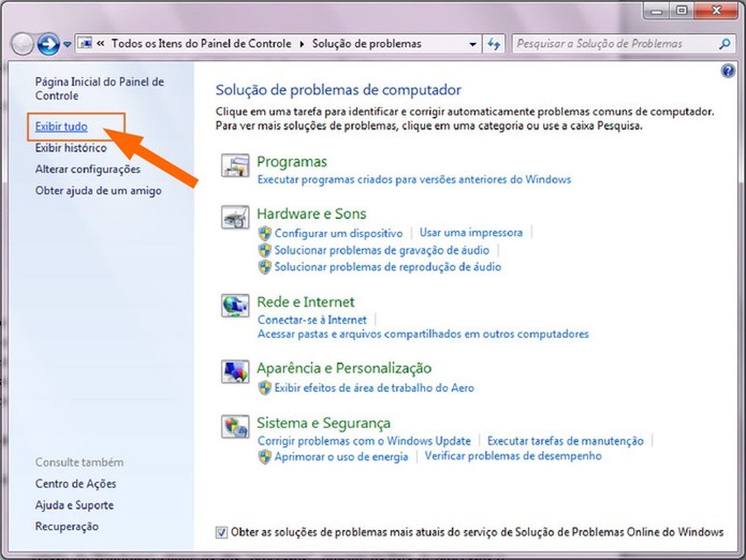Click the Sistema e Segurança icon
Viewport: 746px width, 560px height.
(235, 427)
